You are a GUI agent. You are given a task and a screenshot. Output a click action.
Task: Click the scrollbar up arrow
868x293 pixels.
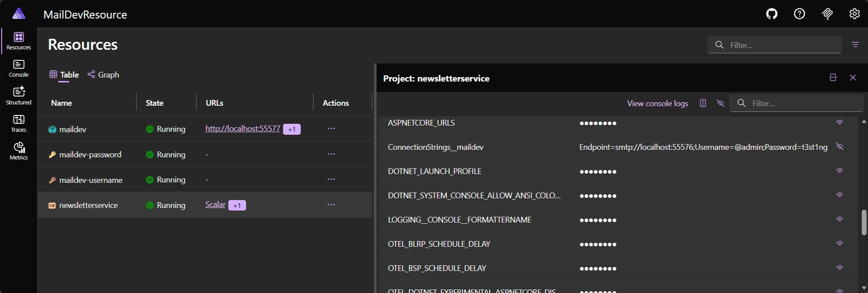(x=864, y=121)
